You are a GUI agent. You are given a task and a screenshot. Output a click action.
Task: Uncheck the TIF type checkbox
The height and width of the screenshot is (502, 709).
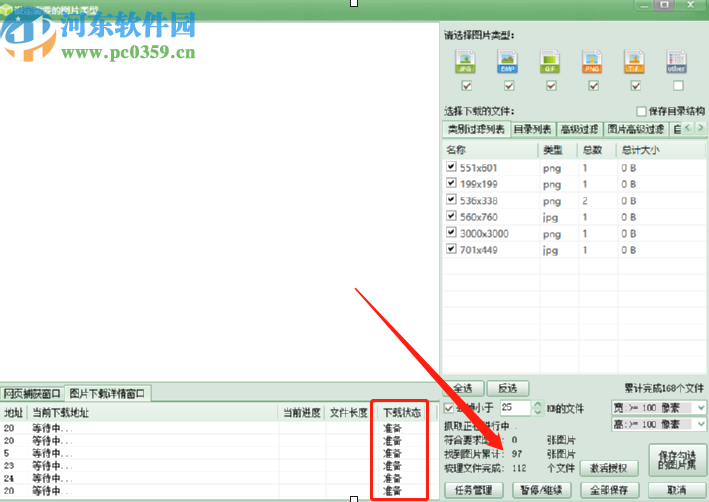coord(636,85)
